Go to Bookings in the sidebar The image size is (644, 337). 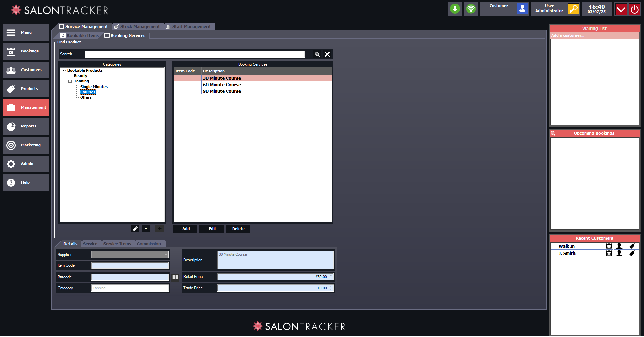(26, 51)
